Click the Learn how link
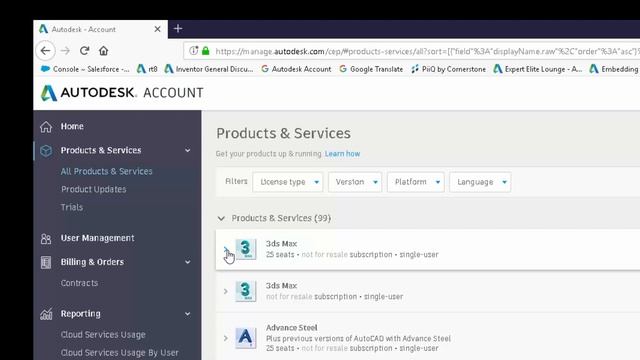Viewport: 640px width, 360px height. pos(342,154)
